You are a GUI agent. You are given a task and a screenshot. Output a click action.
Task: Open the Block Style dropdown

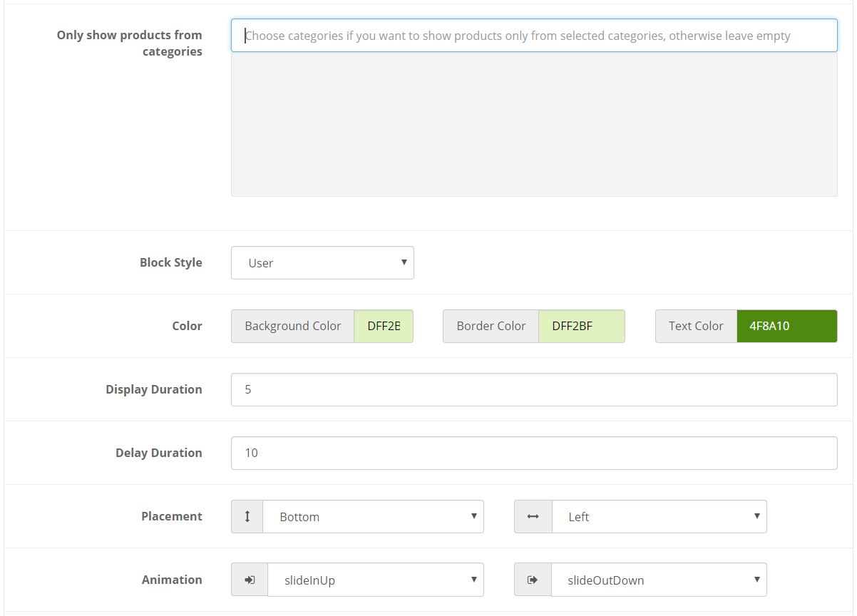322,262
